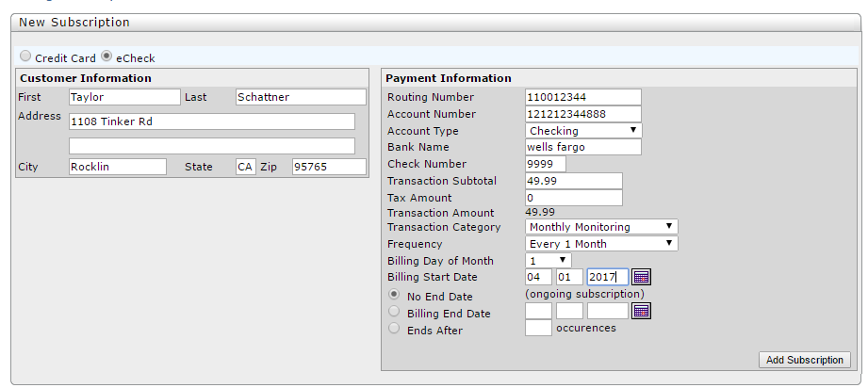Expand the Account Type dropdown
The image size is (868, 388).
coord(582,131)
